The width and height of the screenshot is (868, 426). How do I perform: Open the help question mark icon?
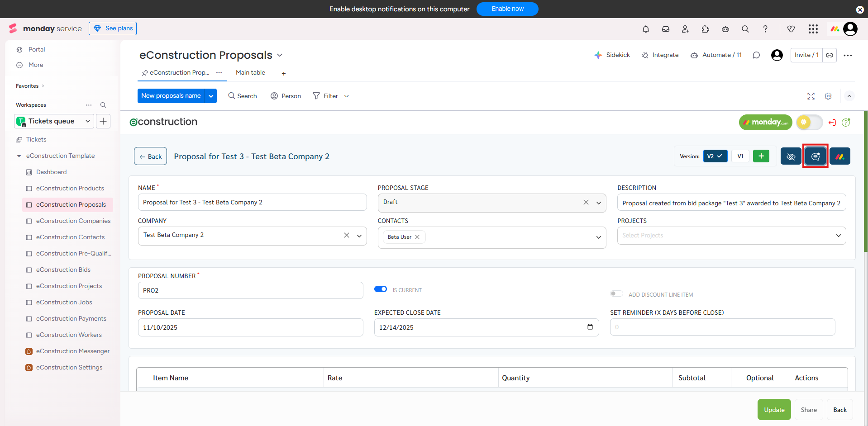765,29
